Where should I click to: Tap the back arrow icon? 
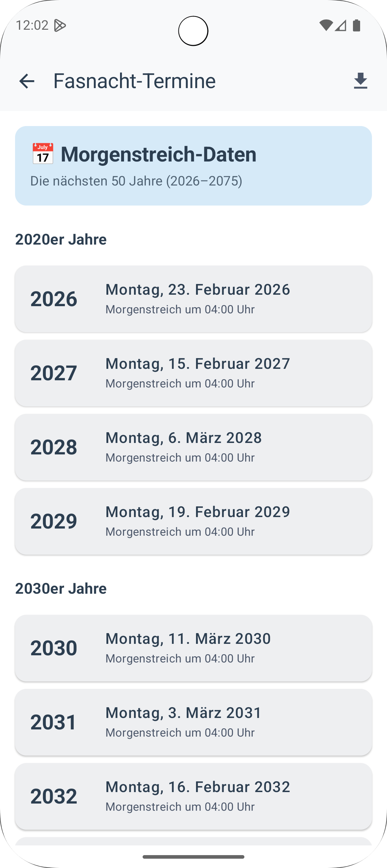click(x=27, y=81)
